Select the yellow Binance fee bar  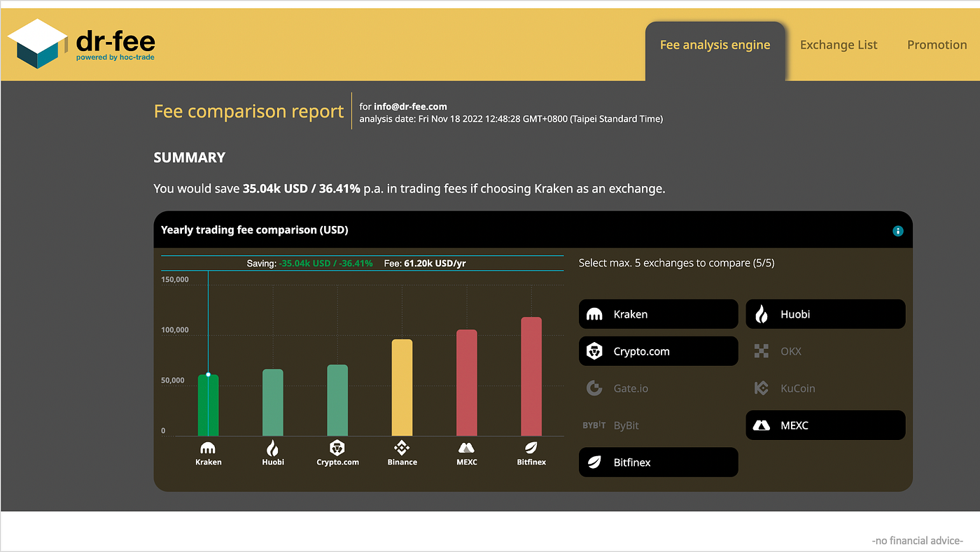point(402,388)
